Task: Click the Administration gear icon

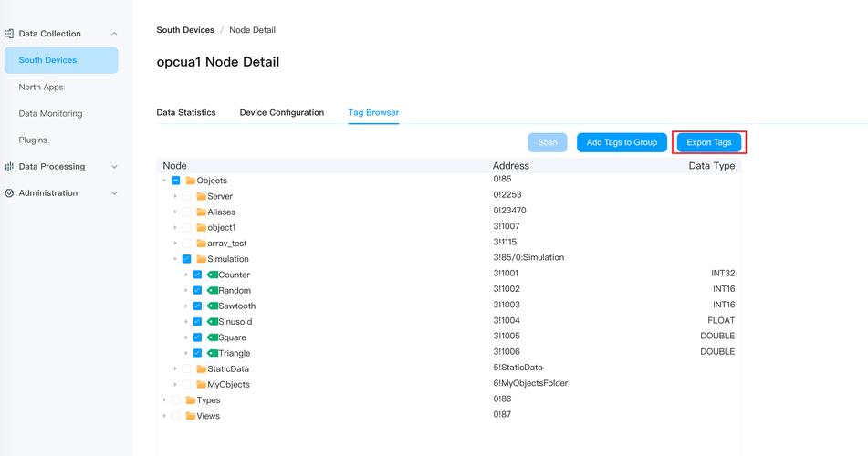Action: (9, 193)
